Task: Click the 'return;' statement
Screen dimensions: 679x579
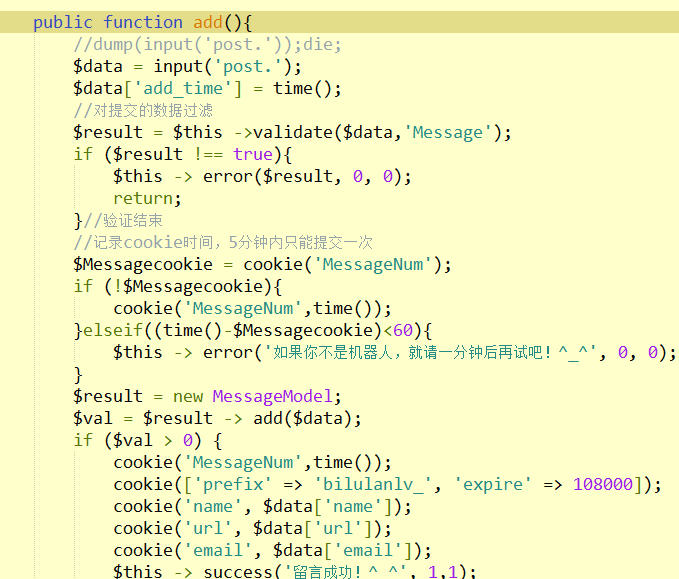Action: (147, 198)
